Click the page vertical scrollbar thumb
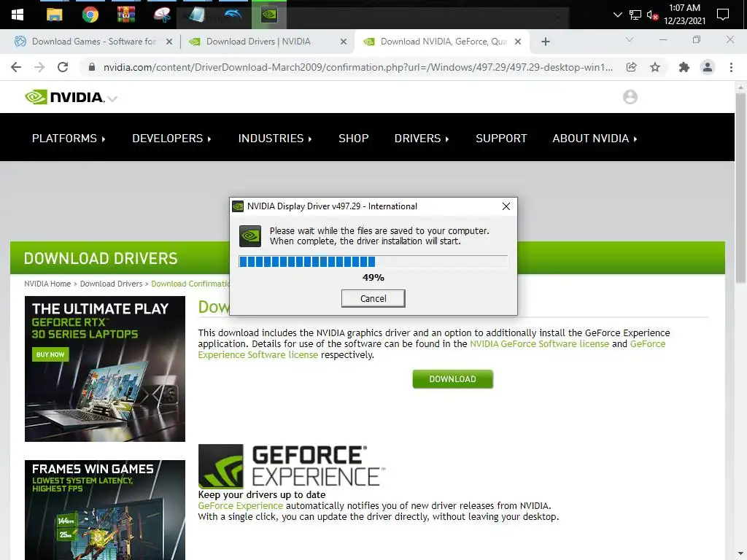The width and height of the screenshot is (747, 560). (x=740, y=188)
